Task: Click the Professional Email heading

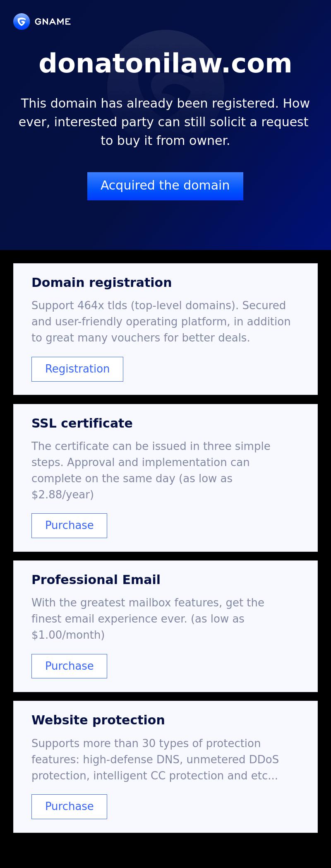Action: tap(96, 579)
